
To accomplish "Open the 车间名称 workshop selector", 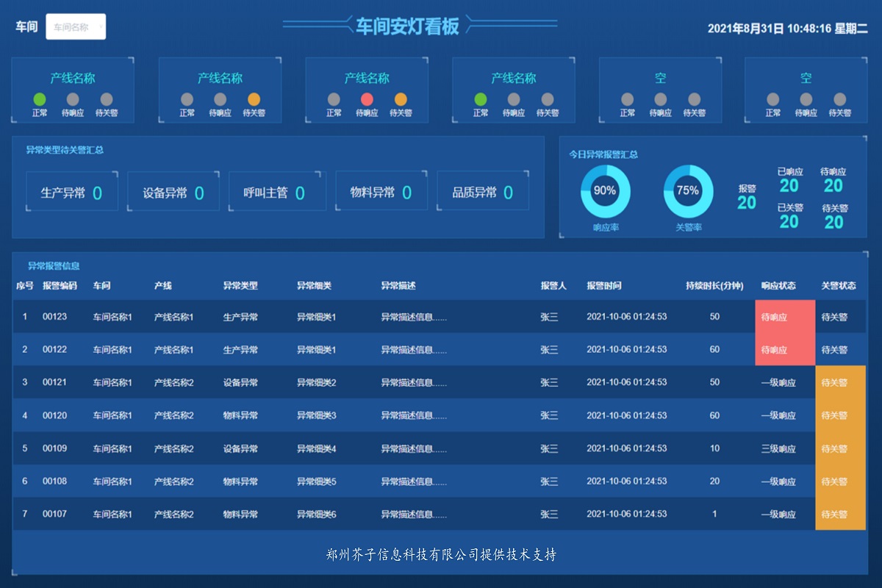I will (76, 26).
